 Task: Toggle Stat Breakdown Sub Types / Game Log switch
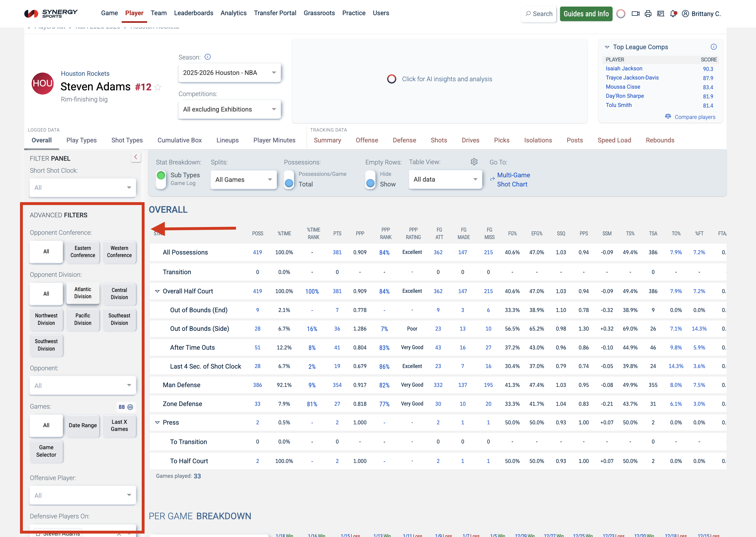(x=161, y=179)
